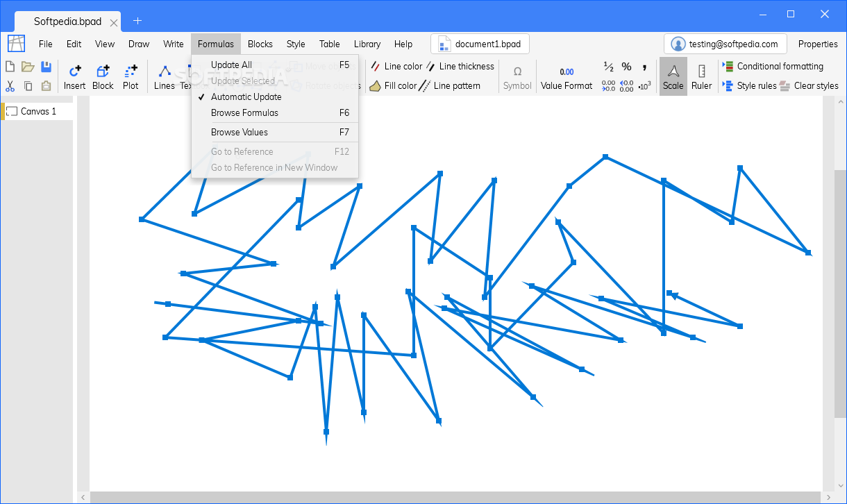Open the Fill color picker
The image size is (847, 504).
[393, 86]
